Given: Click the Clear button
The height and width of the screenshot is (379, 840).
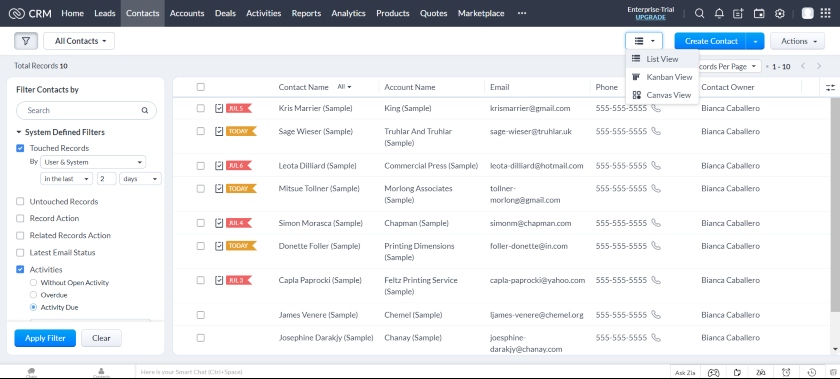Looking at the screenshot, I should (x=101, y=338).
